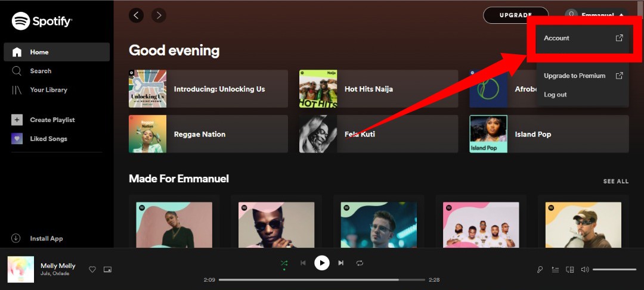Click the Create Playlist plus icon
The height and width of the screenshot is (290, 644).
(x=17, y=120)
